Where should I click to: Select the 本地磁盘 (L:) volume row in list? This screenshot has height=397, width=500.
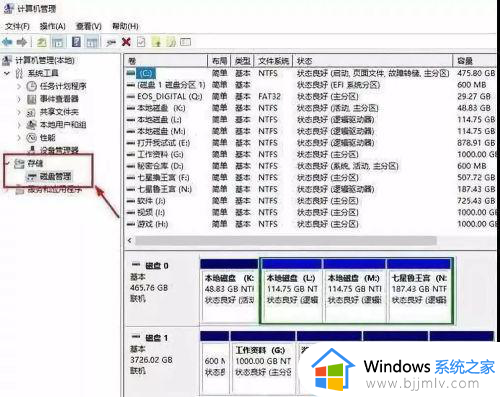pyautogui.click(x=310, y=119)
